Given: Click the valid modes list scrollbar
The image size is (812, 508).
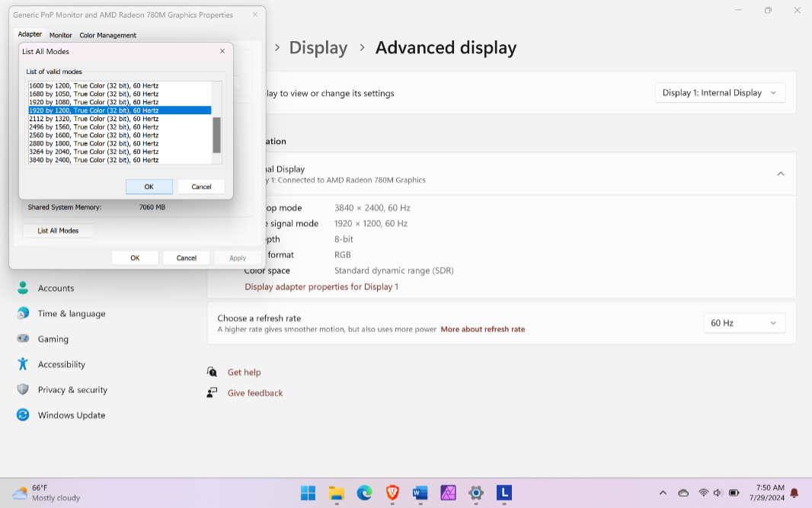Looking at the screenshot, I should (216, 135).
